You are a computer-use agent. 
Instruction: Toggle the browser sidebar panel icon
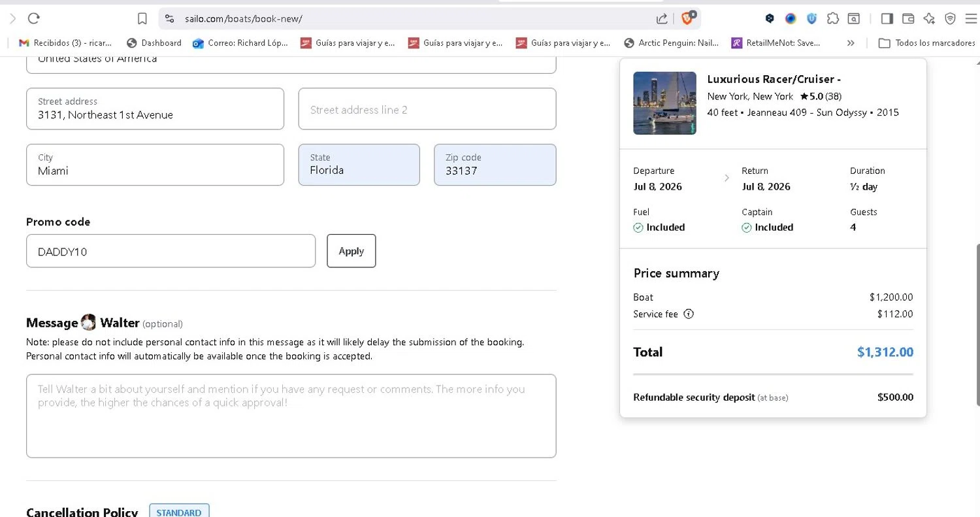tap(887, 19)
